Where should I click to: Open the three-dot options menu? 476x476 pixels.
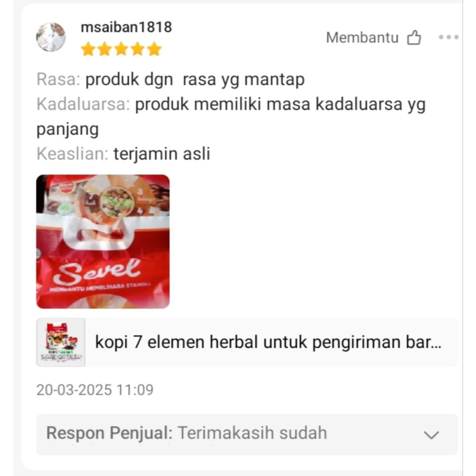click(x=449, y=37)
